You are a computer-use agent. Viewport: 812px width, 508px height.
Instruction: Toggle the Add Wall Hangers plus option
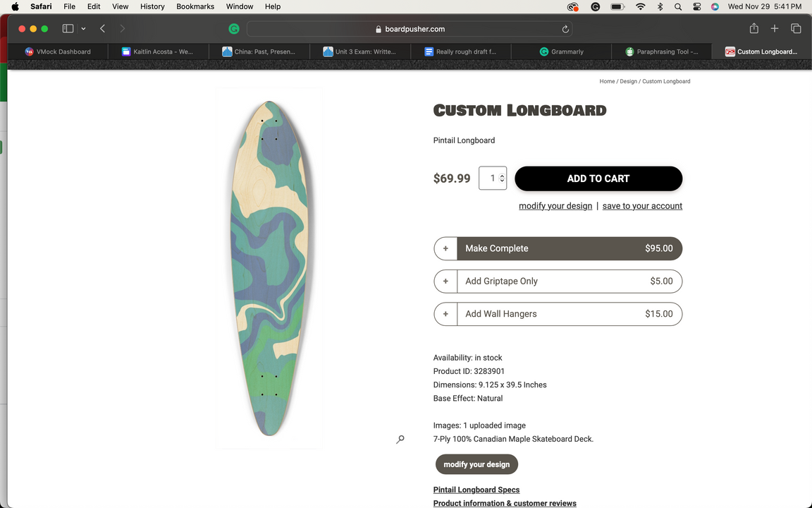coord(445,314)
